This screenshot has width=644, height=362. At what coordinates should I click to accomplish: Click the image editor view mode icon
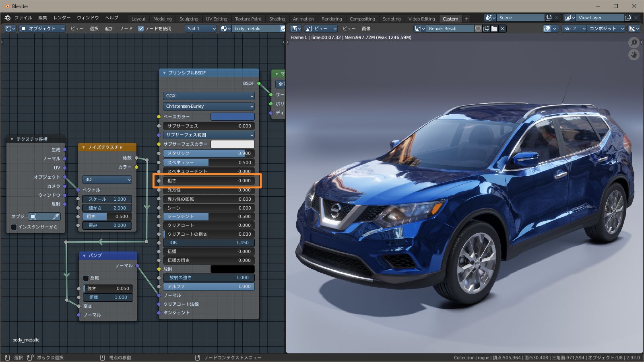click(309, 29)
